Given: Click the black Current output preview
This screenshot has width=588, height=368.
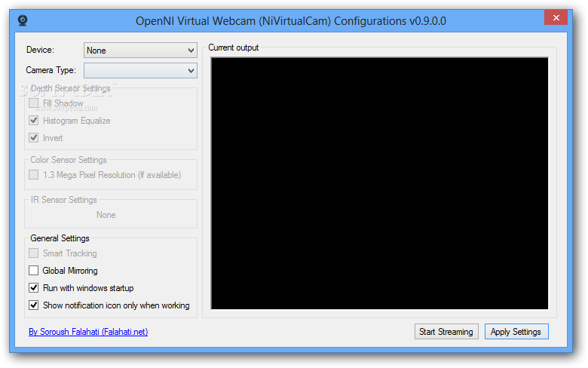Looking at the screenshot, I should click(379, 183).
